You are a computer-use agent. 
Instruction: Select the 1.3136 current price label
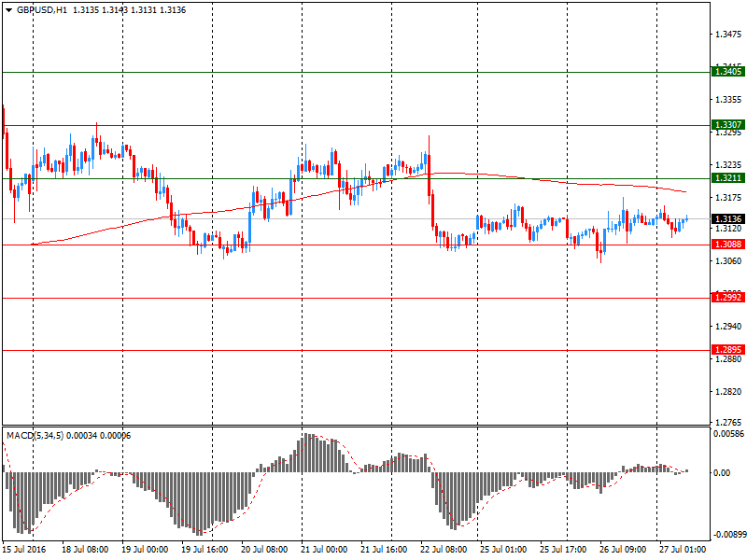[x=727, y=219]
